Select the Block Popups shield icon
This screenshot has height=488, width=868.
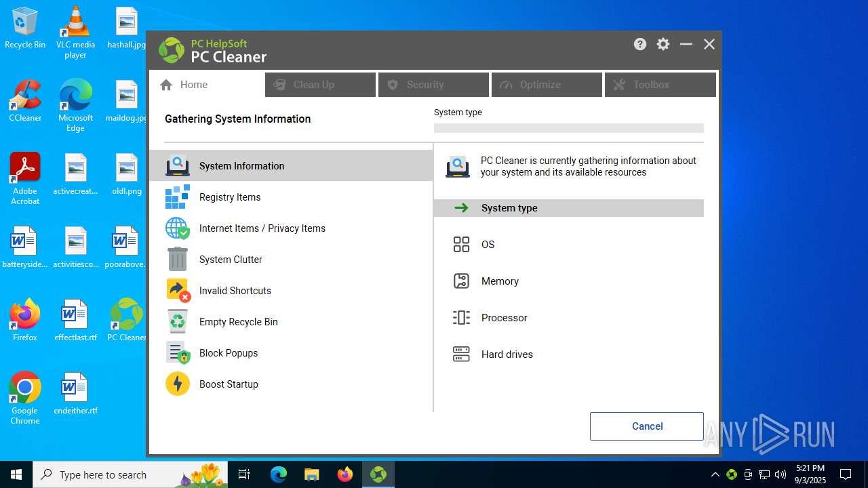point(178,353)
